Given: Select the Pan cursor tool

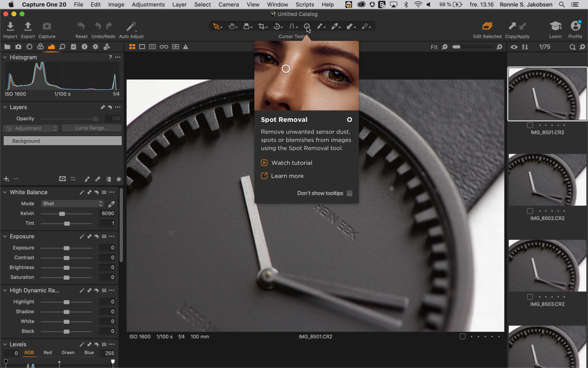Looking at the screenshot, I should pyautogui.click(x=232, y=26).
